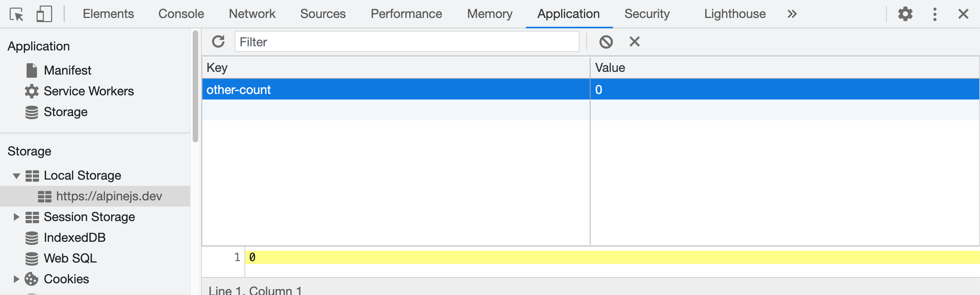Delete selected entry with X icon

coord(634,41)
